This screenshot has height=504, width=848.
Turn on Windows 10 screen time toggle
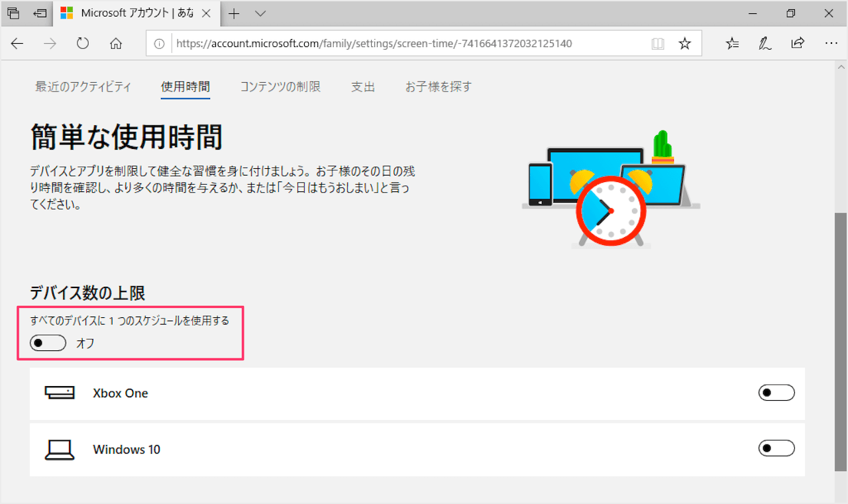[x=776, y=448]
